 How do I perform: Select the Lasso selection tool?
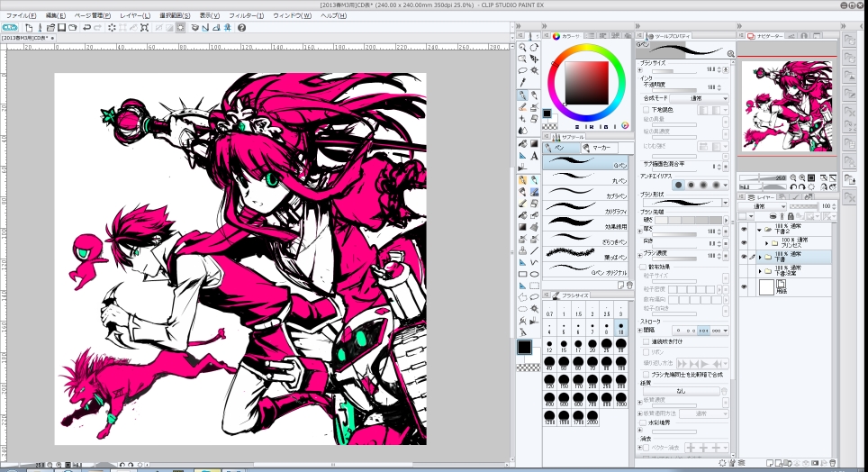[522, 71]
